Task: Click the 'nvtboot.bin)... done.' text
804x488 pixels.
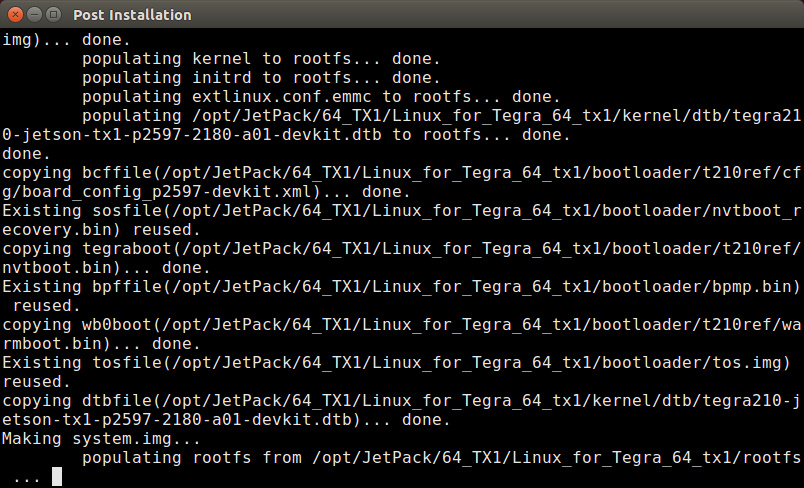Action: tap(107, 268)
